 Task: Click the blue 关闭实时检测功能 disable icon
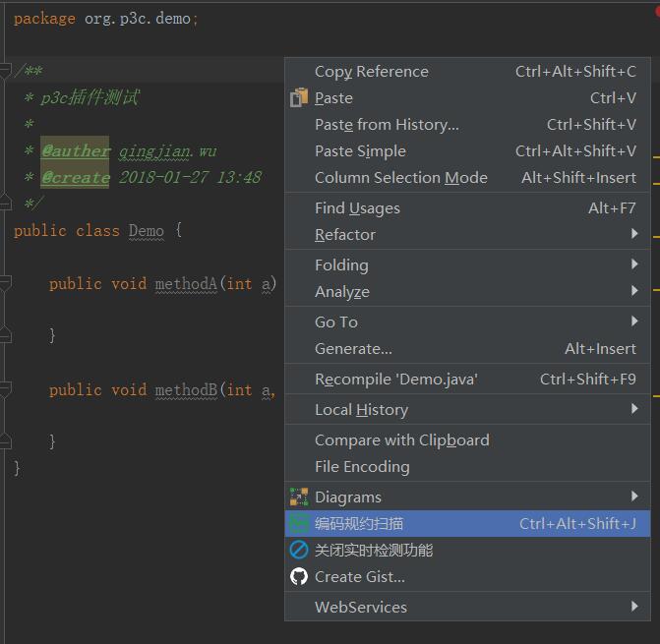[299, 551]
